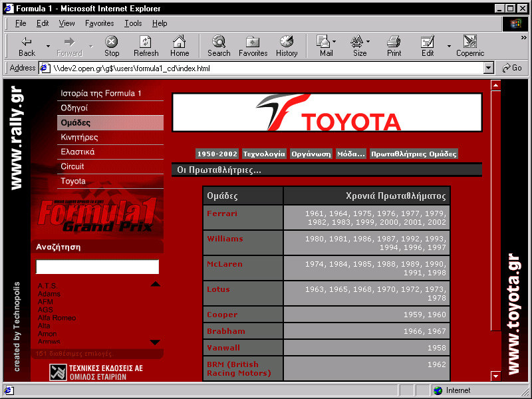
Task: Show more toolbar buttons via chevron
Action: [x=524, y=38]
